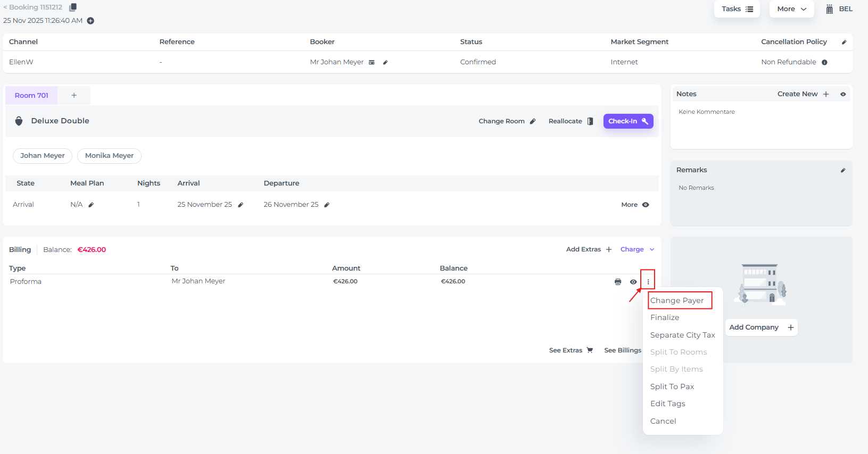Edit the arrival date 25 November 25
This screenshot has width=868, height=454.
click(241, 205)
